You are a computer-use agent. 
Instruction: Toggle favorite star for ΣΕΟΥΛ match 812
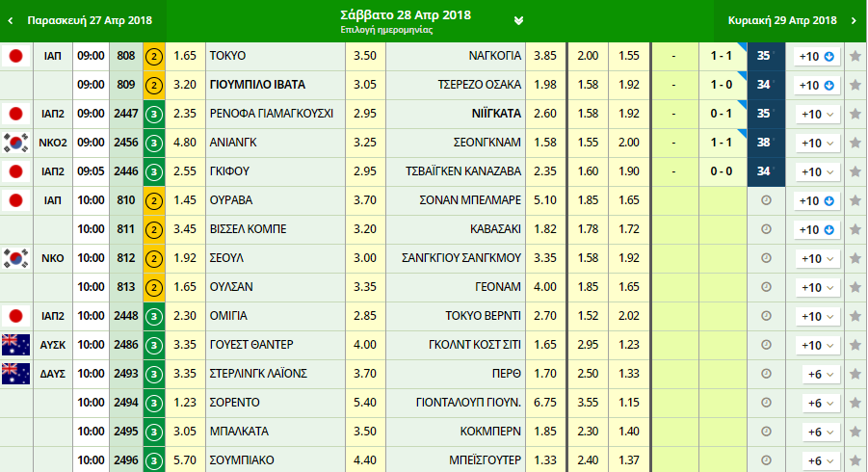[x=855, y=259]
